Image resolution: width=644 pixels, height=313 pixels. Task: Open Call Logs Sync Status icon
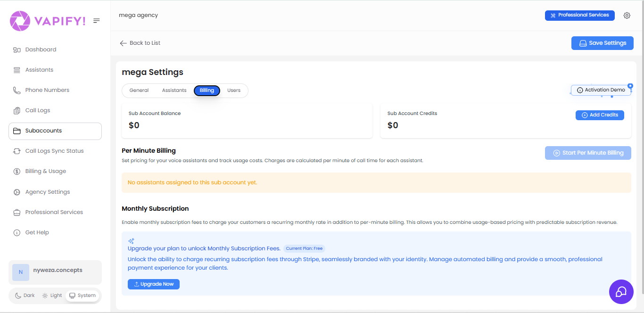tap(17, 150)
